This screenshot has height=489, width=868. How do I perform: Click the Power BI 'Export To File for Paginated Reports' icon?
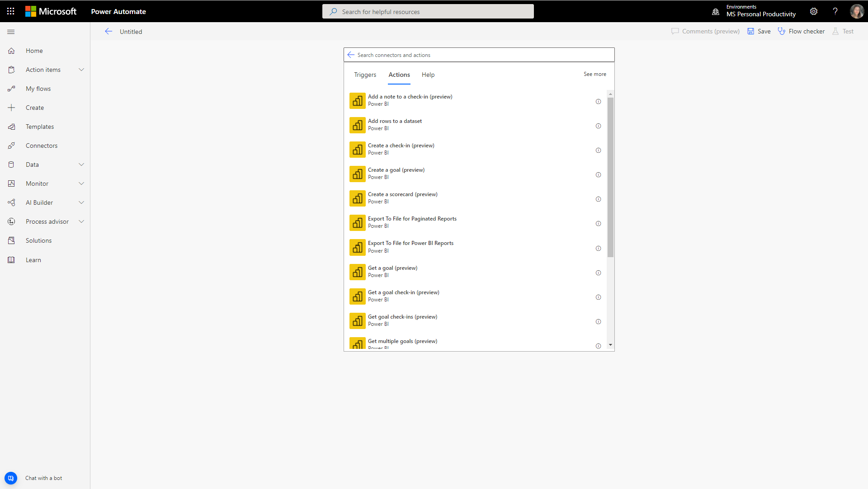[x=358, y=223]
